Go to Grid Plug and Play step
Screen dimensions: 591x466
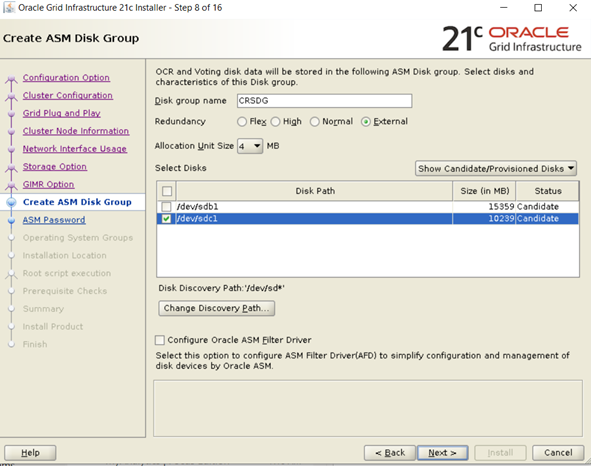pos(61,113)
